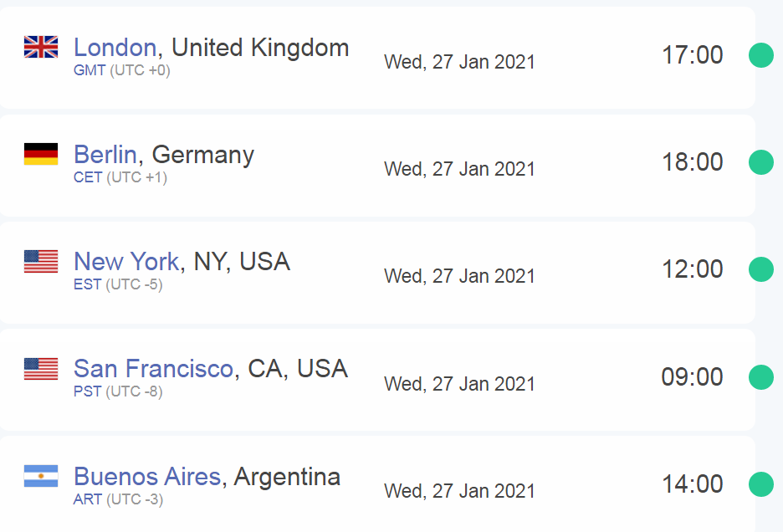
Task: Click the United Kingdom flag icon
Action: pyautogui.click(x=41, y=47)
